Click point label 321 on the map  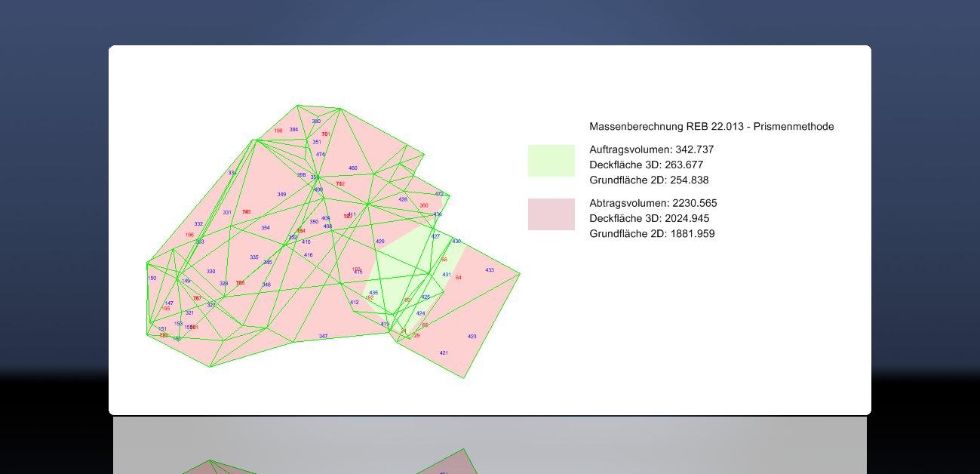point(189,313)
